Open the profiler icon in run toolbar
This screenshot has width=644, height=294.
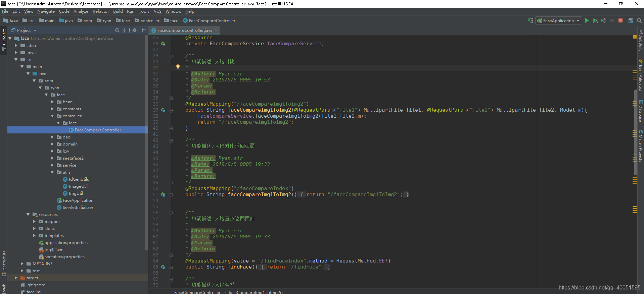pos(612,20)
